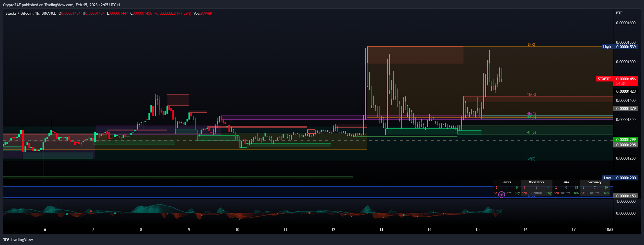The height and width of the screenshot is (245, 644).
Task: Click the 'Pivots' column header
Action: [507, 182]
